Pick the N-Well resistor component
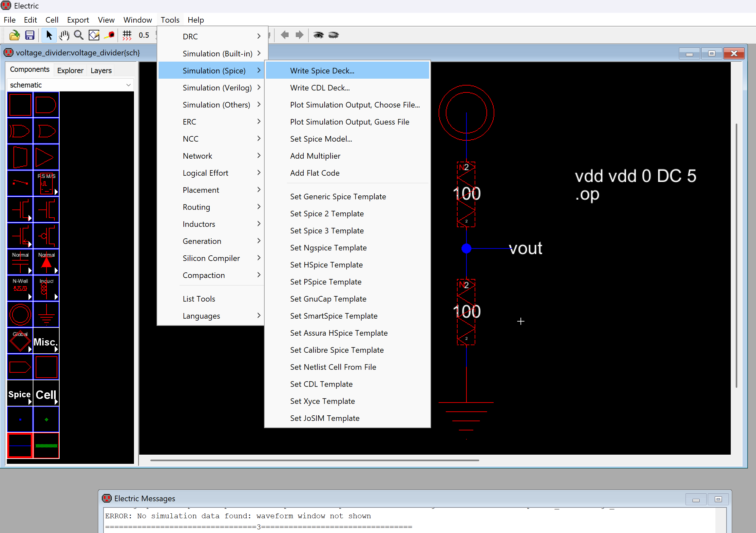The image size is (756, 533). pos(20,288)
